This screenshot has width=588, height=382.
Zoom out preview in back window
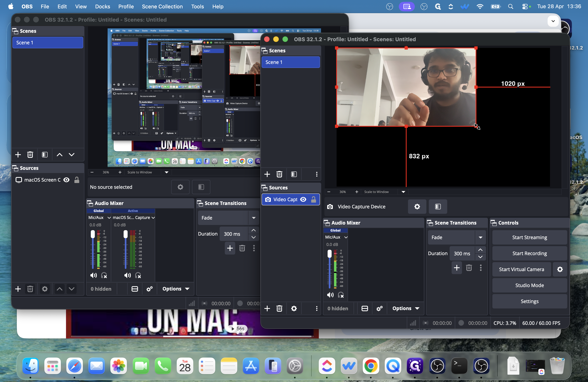[92, 172]
